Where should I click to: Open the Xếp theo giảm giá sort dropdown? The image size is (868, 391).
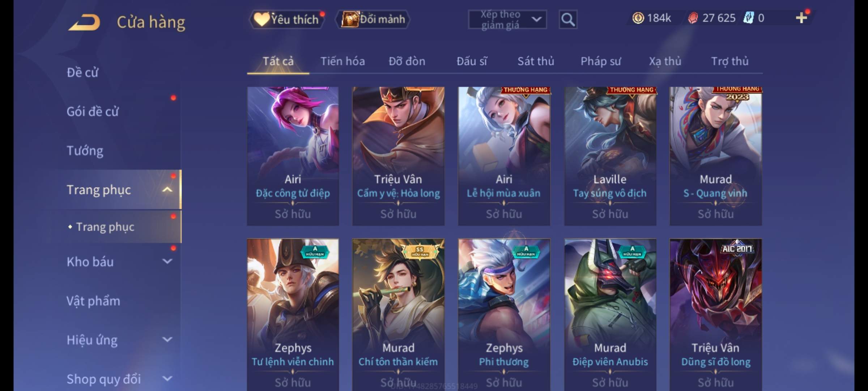coord(507,19)
